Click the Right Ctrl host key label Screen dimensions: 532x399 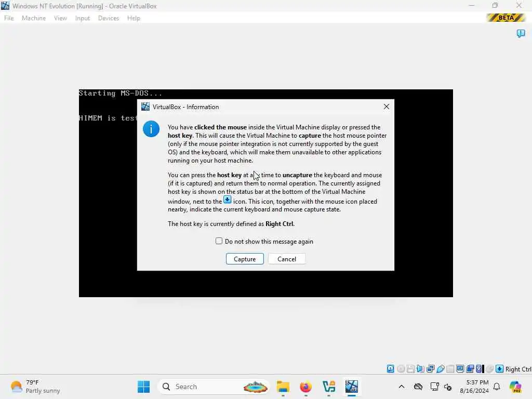tap(518, 369)
